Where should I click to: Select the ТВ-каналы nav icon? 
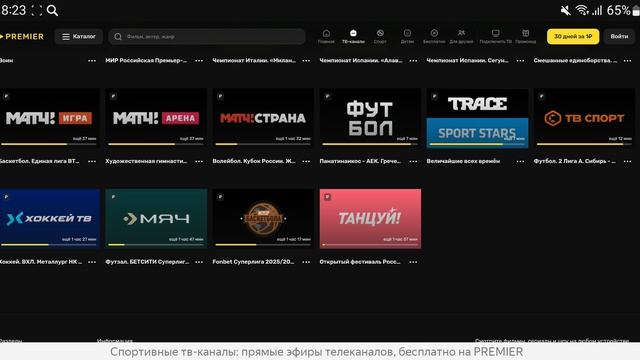point(353,36)
